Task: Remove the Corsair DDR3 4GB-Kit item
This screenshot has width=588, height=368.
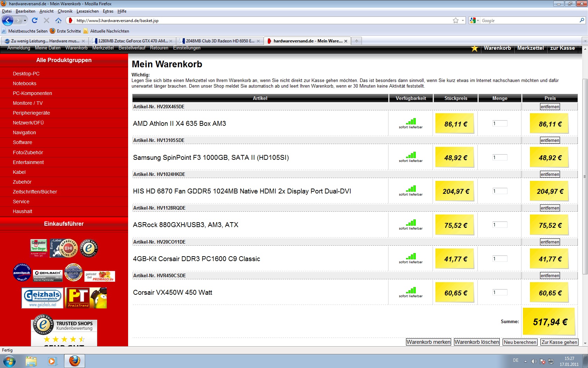Action: pyautogui.click(x=550, y=242)
